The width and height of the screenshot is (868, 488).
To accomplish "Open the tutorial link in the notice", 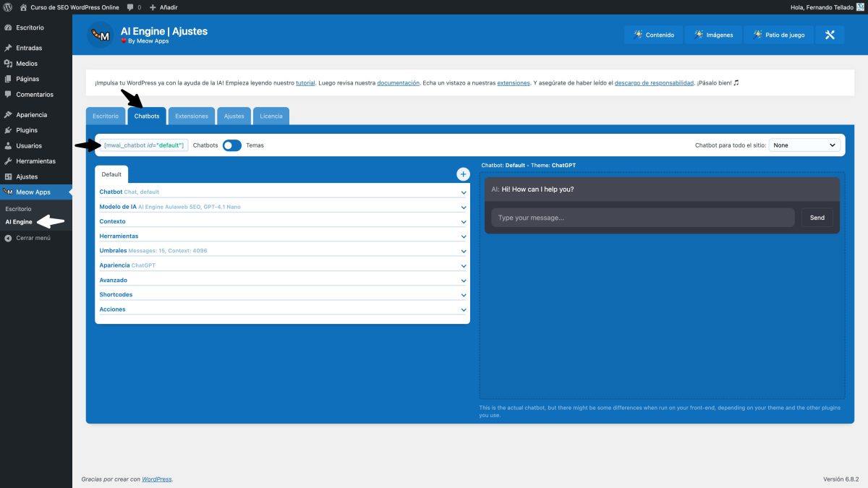I will click(x=305, y=82).
